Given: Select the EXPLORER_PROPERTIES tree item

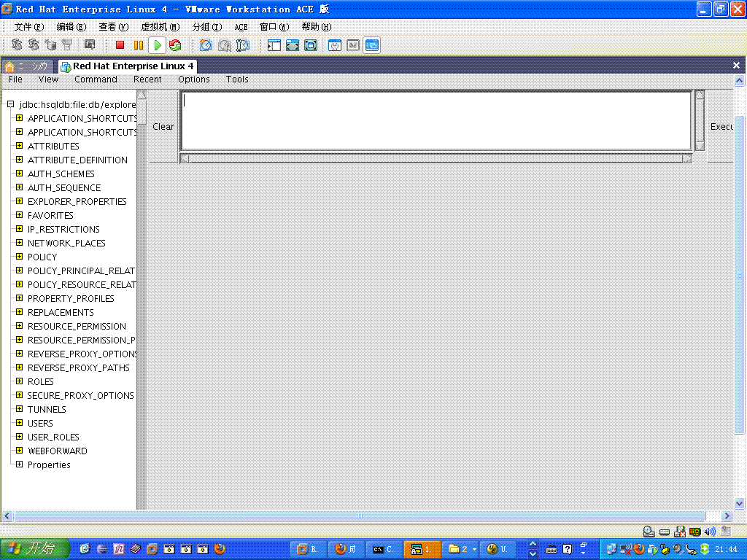Looking at the screenshot, I should coord(77,202).
